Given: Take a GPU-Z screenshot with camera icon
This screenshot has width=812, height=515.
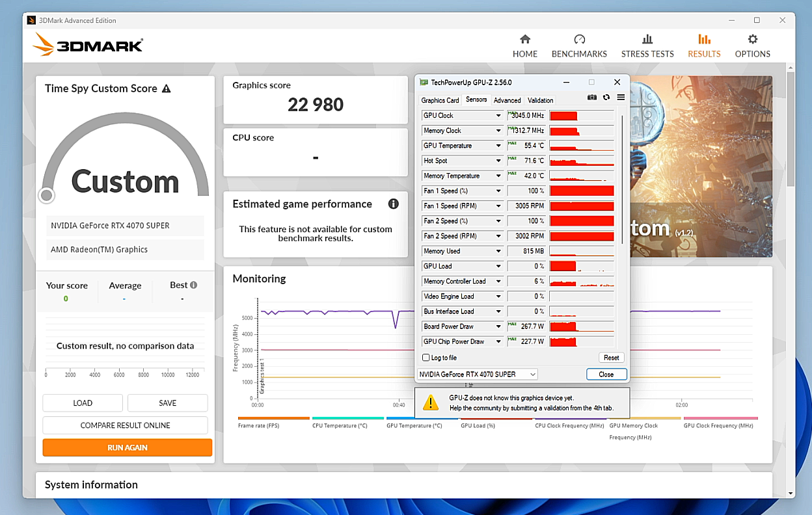Looking at the screenshot, I should pyautogui.click(x=592, y=98).
